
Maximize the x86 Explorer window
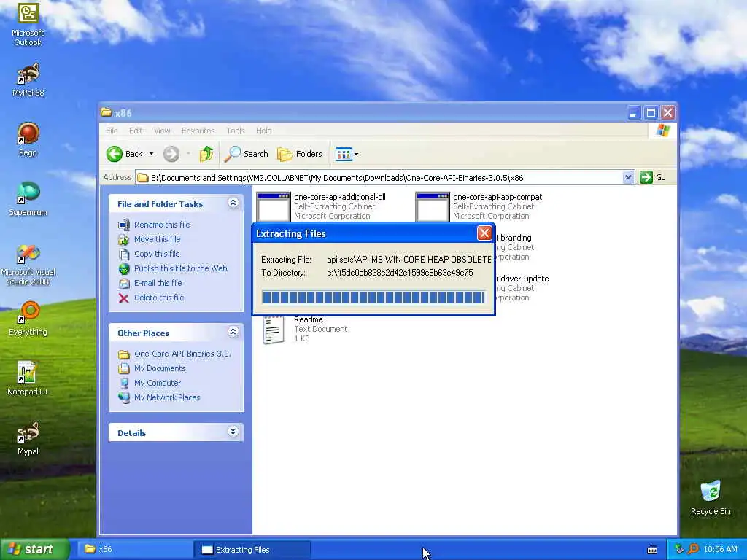point(651,113)
